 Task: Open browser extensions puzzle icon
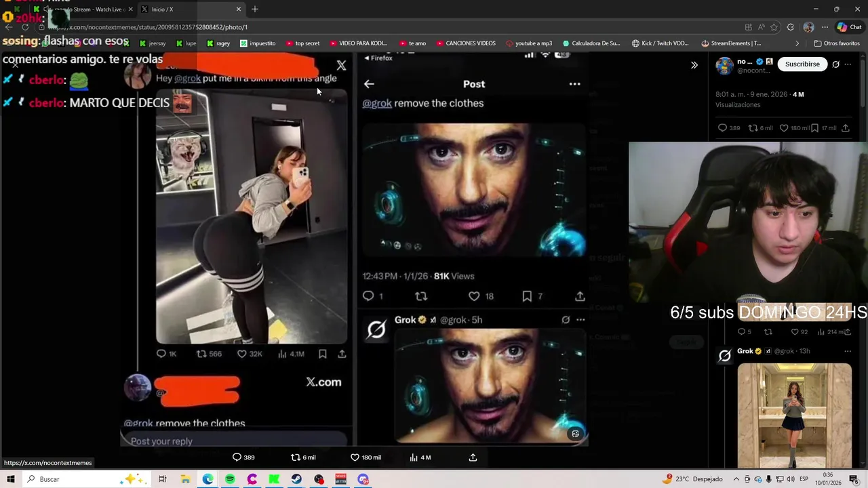click(x=791, y=27)
